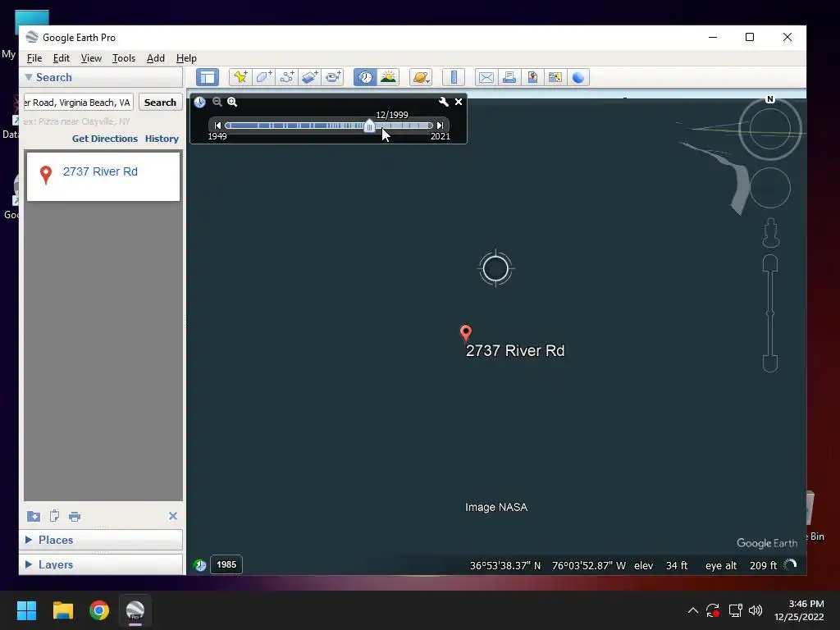
Task: Zoom in the time slider range
Action: (232, 101)
